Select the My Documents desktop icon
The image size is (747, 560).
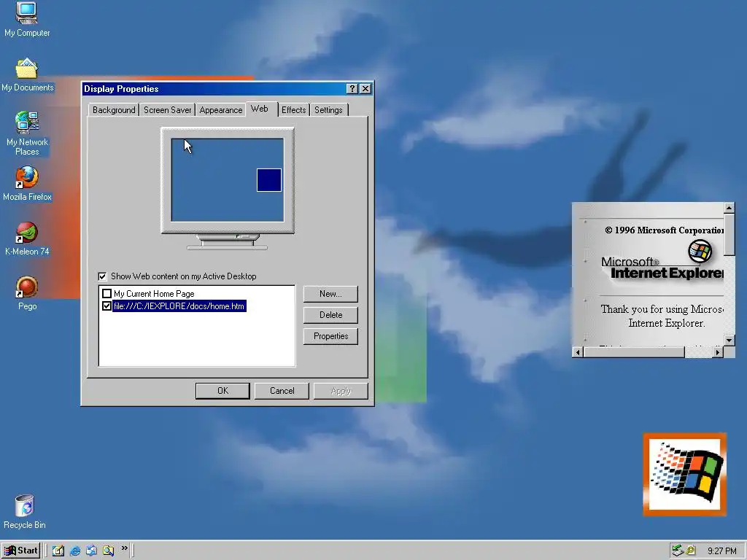tap(27, 74)
